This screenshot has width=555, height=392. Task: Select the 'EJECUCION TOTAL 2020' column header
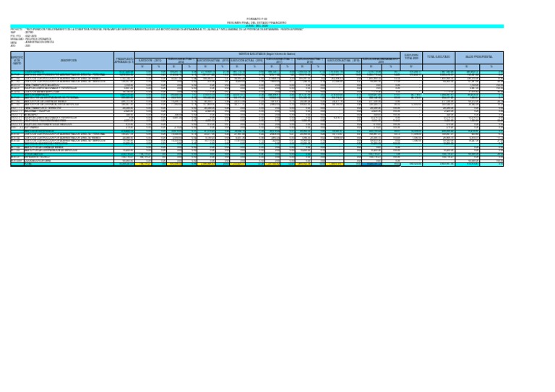click(x=411, y=58)
